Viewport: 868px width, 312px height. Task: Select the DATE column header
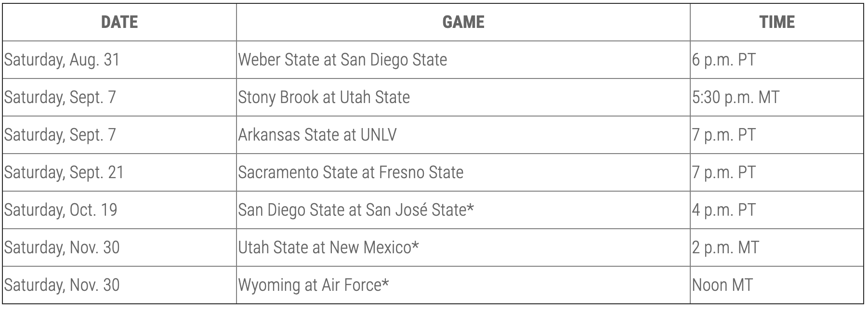[x=119, y=22]
